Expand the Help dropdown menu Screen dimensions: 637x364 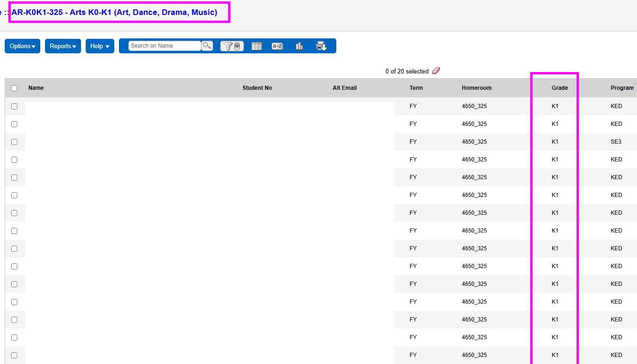[100, 46]
